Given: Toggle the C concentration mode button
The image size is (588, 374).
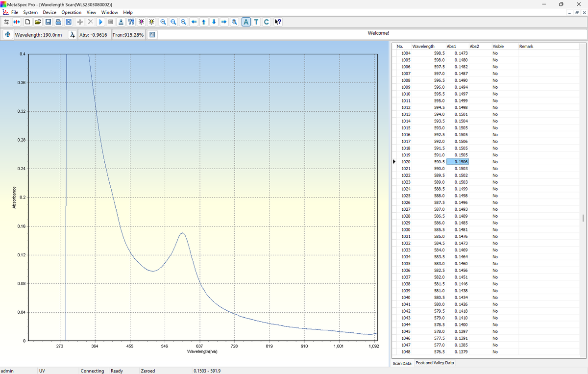Looking at the screenshot, I should pyautogui.click(x=267, y=22).
